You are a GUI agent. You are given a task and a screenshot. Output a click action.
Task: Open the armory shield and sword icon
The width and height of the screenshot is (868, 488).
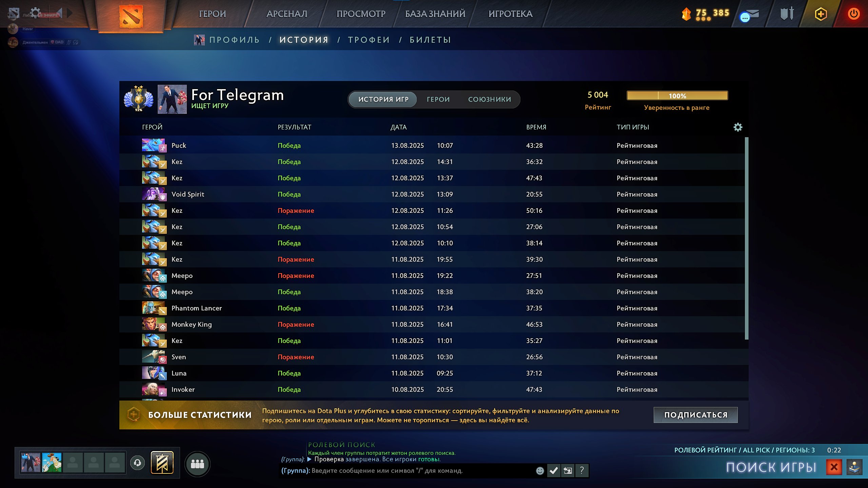(x=787, y=14)
